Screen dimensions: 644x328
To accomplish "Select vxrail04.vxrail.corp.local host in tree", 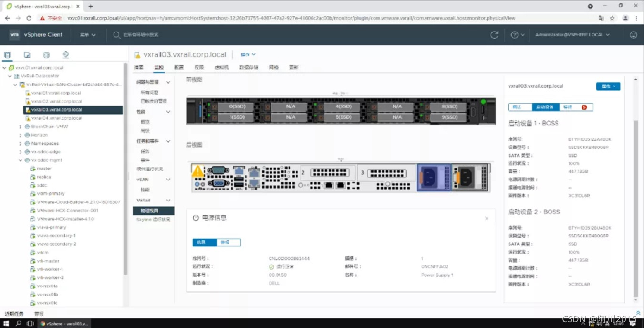I will (x=56, y=118).
